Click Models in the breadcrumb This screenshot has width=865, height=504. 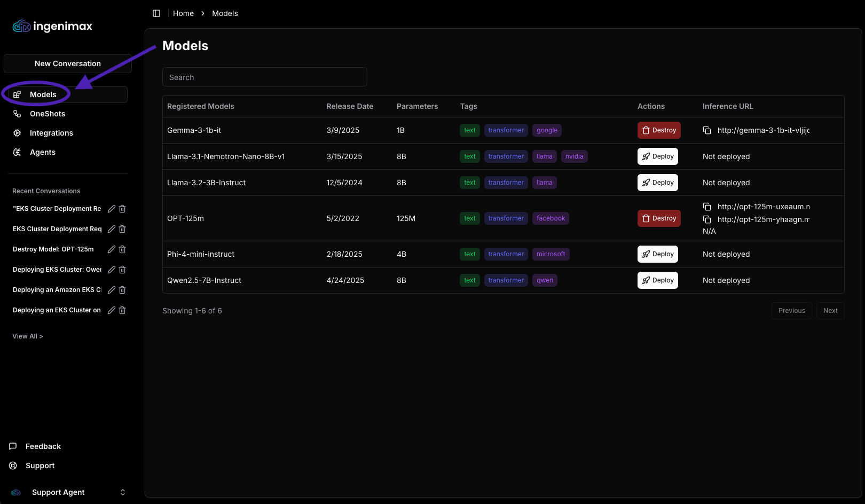click(x=225, y=13)
